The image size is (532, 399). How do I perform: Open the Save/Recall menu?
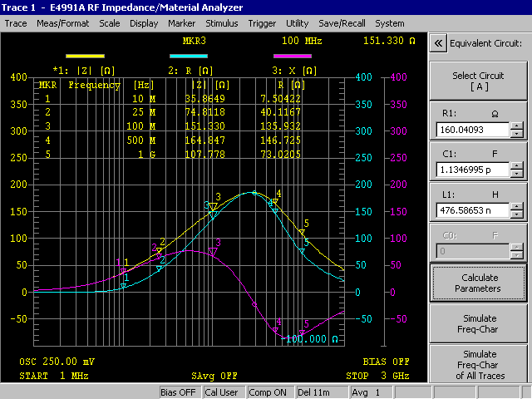click(x=342, y=23)
